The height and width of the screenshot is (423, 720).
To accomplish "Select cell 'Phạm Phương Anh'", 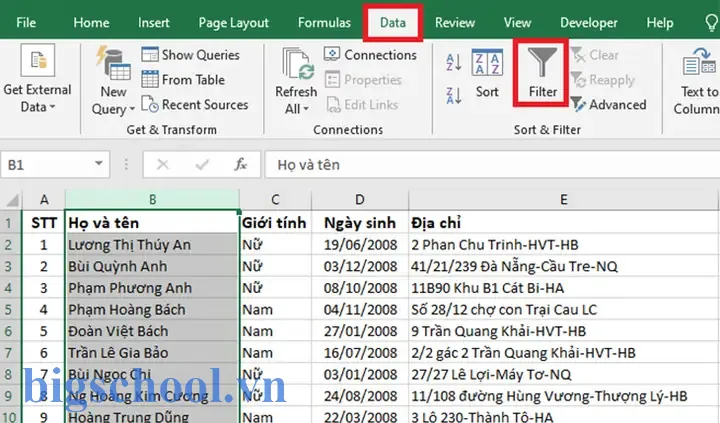I will (x=152, y=288).
